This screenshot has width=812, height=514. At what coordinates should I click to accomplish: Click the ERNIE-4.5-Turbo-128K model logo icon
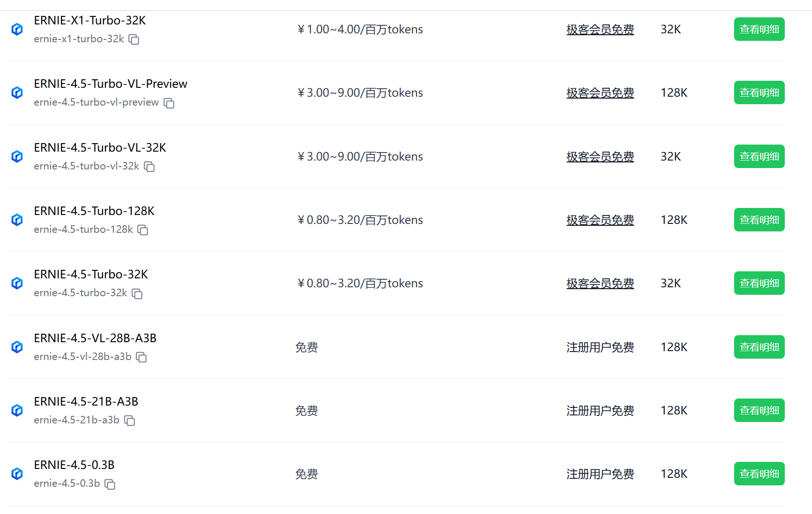click(17, 220)
